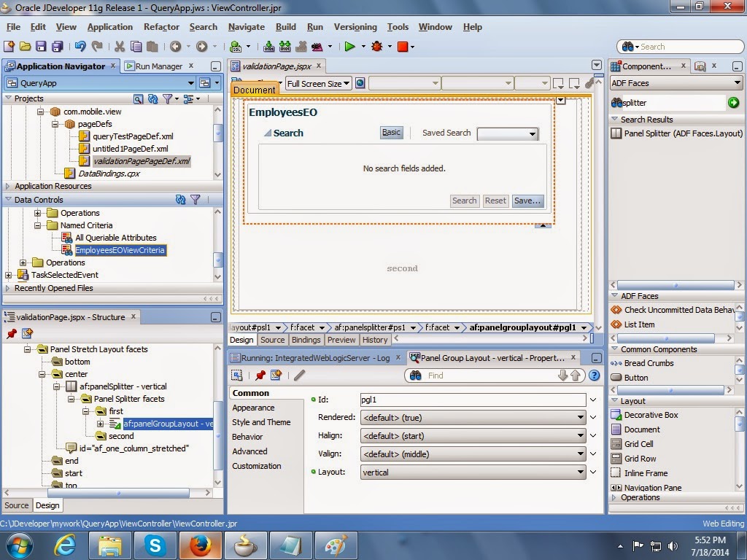Open the QueryApp application dropdown
Image resolution: width=747 pixels, height=560 pixels.
tap(190, 83)
